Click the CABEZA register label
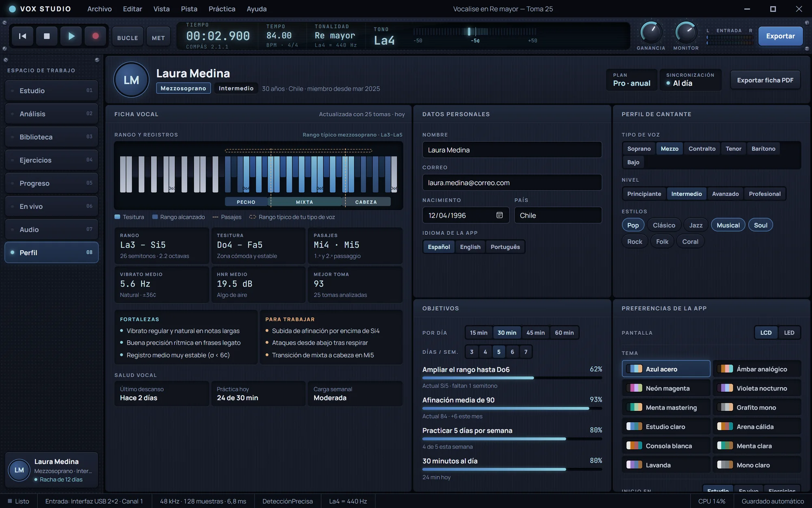The width and height of the screenshot is (812, 508). pyautogui.click(x=366, y=202)
